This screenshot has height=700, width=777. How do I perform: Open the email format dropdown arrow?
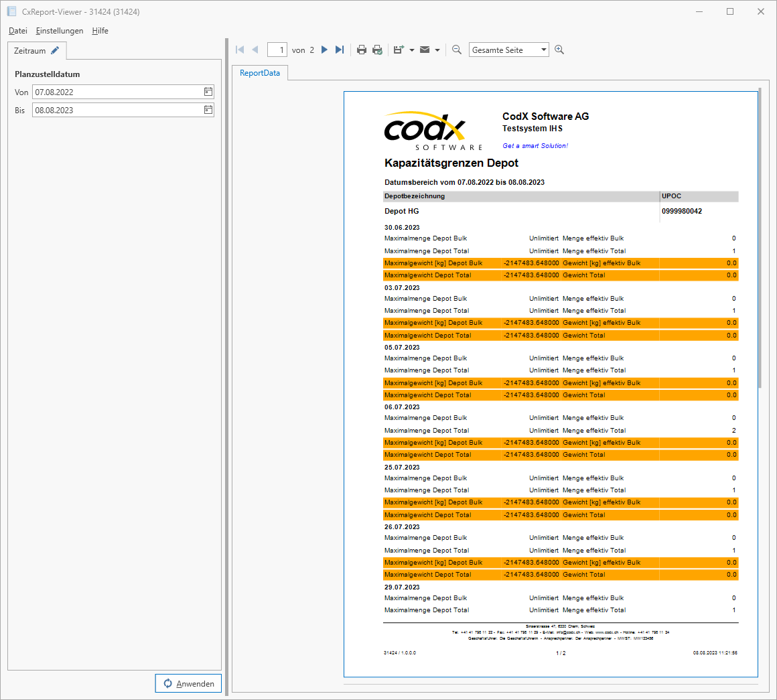(x=437, y=49)
